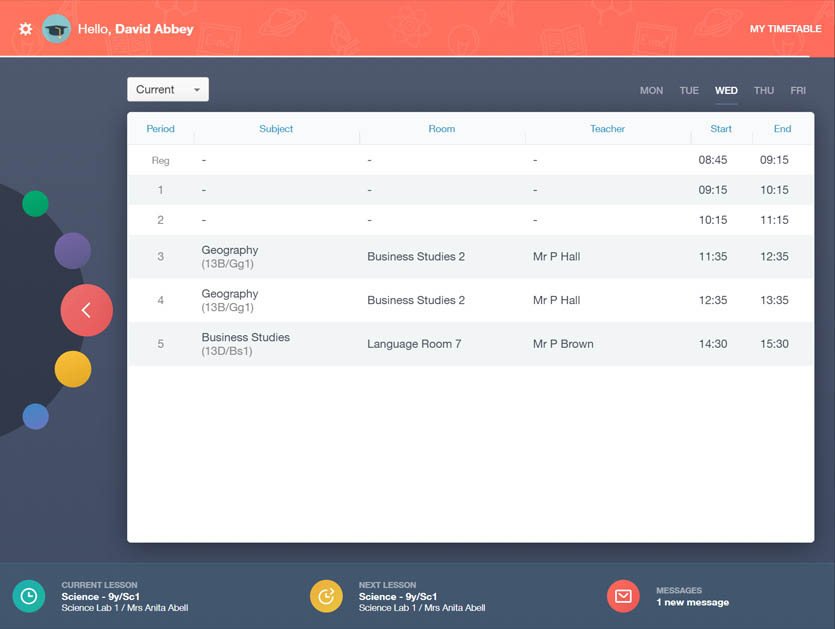Viewport: 835px width, 629px height.
Task: Click Next Lesson 'Science - 9y/Sc1' text
Action: point(398,597)
